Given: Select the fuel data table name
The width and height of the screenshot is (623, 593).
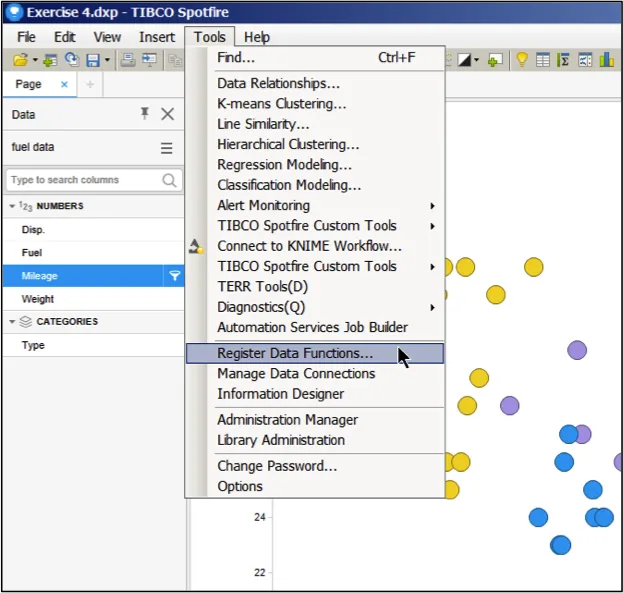Looking at the screenshot, I should (33, 147).
